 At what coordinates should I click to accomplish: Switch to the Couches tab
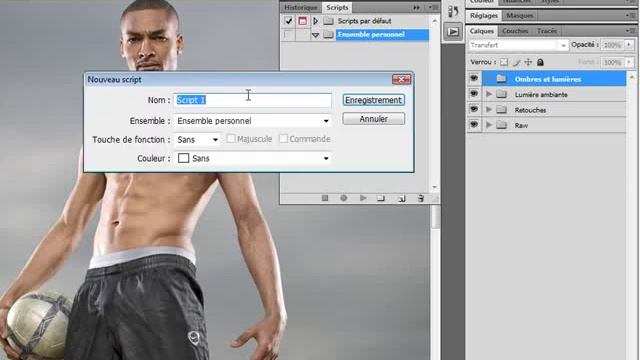[515, 31]
